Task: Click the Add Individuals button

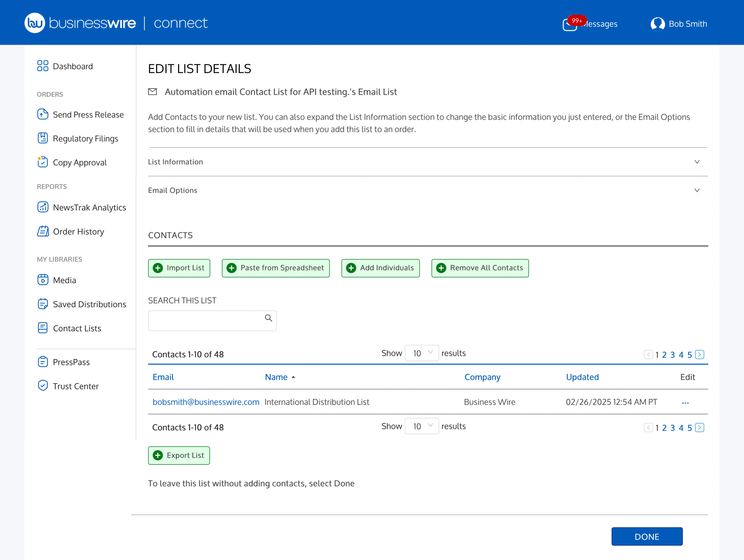Action: click(x=380, y=268)
